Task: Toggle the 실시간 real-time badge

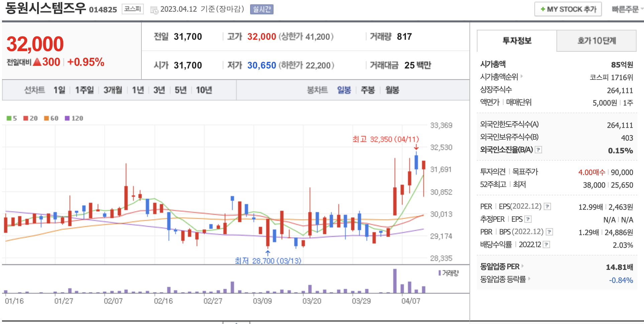Action: click(x=261, y=9)
